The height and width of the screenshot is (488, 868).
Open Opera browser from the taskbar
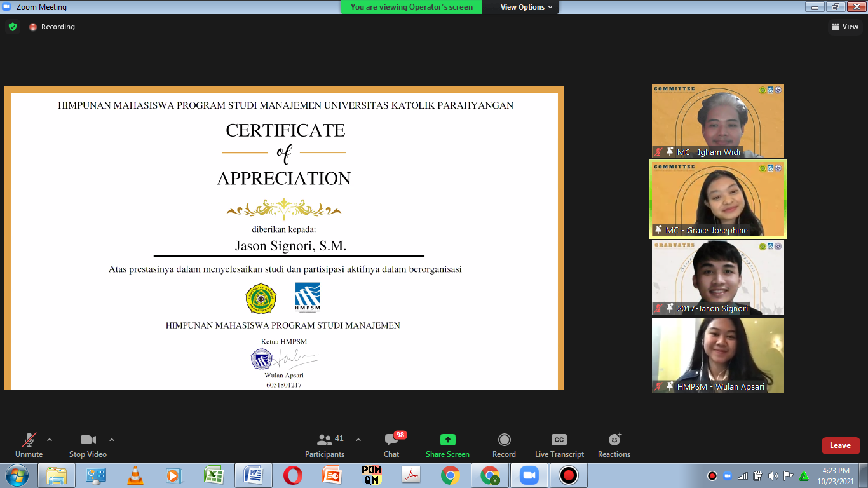[x=293, y=475]
